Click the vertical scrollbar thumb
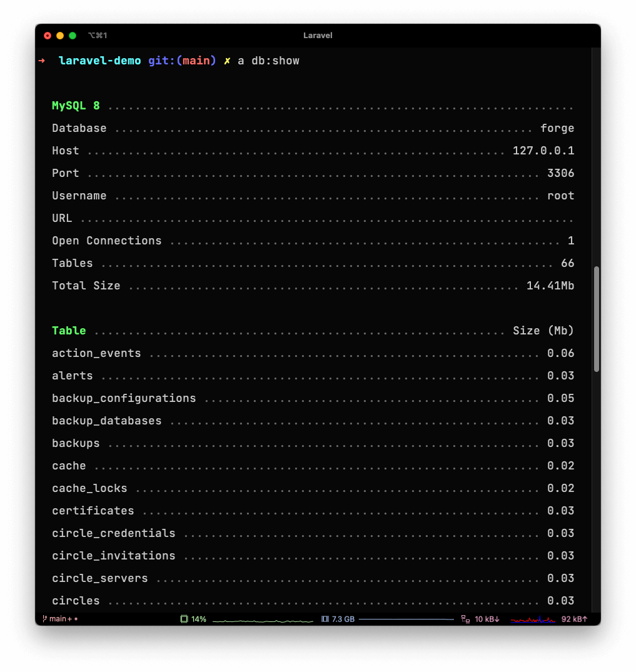 pyautogui.click(x=596, y=319)
